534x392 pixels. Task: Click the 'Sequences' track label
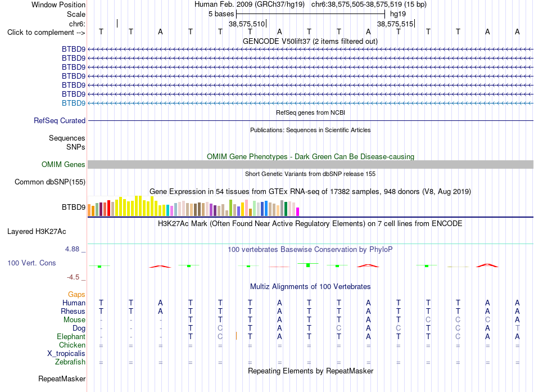click(67, 138)
